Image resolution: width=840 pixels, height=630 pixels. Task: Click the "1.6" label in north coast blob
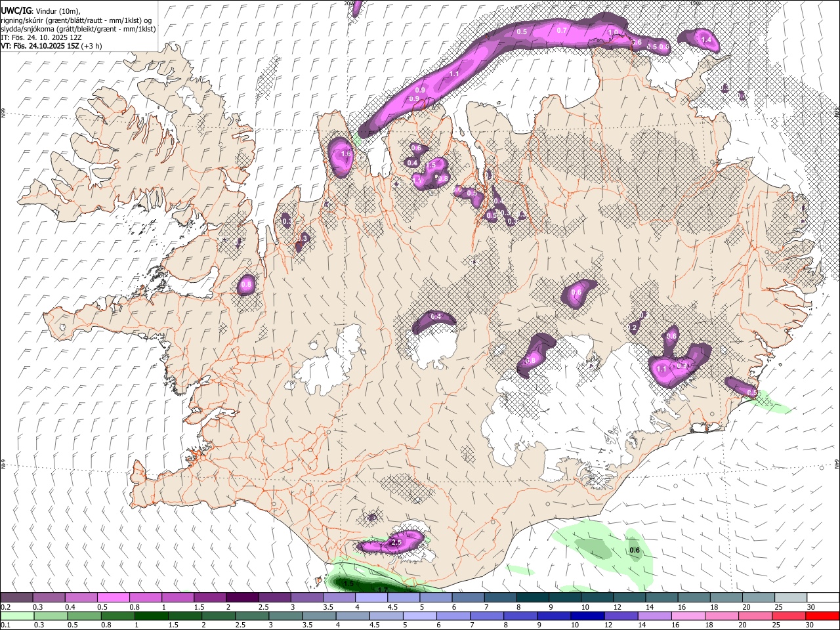point(346,154)
